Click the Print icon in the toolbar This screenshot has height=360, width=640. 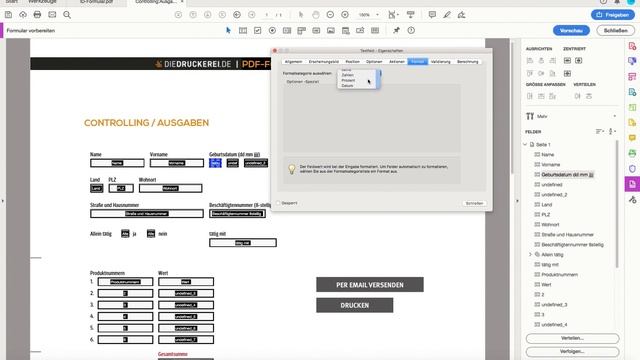click(38, 15)
